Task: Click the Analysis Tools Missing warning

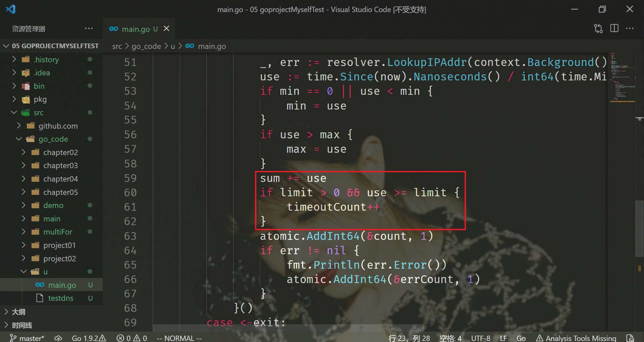Action: pos(576,338)
